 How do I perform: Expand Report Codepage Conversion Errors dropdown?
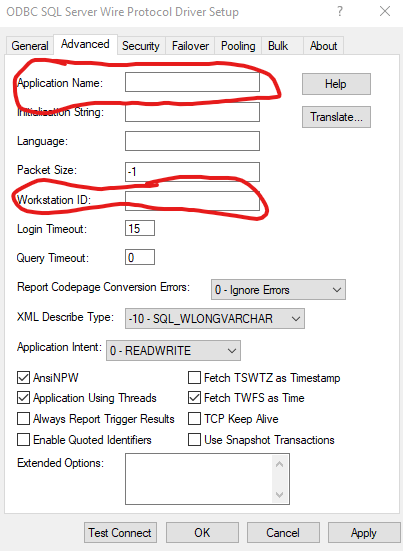click(x=278, y=290)
